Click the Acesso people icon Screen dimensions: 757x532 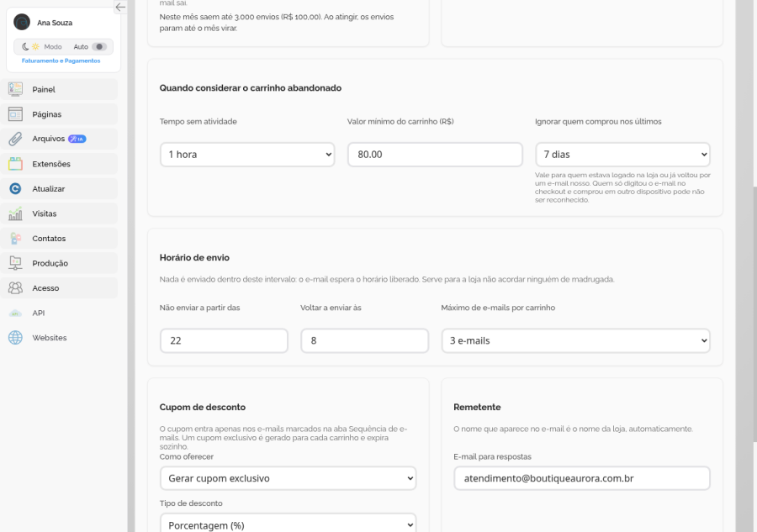[15, 288]
